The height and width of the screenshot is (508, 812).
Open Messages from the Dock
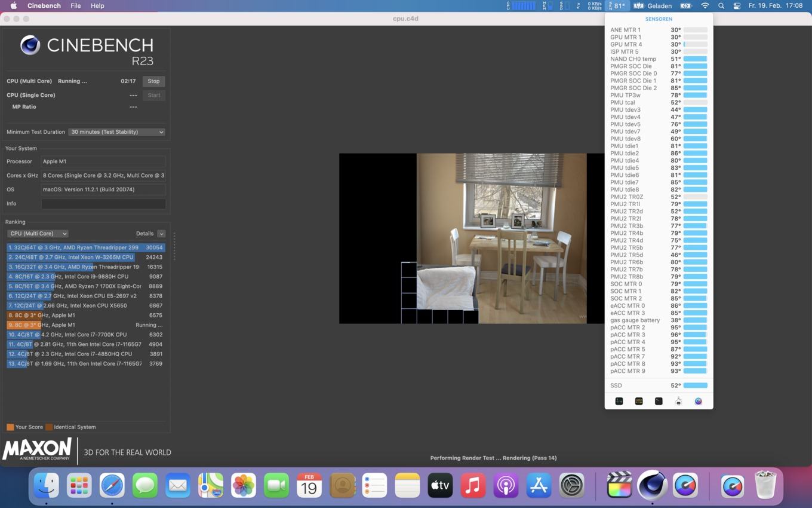click(x=145, y=485)
